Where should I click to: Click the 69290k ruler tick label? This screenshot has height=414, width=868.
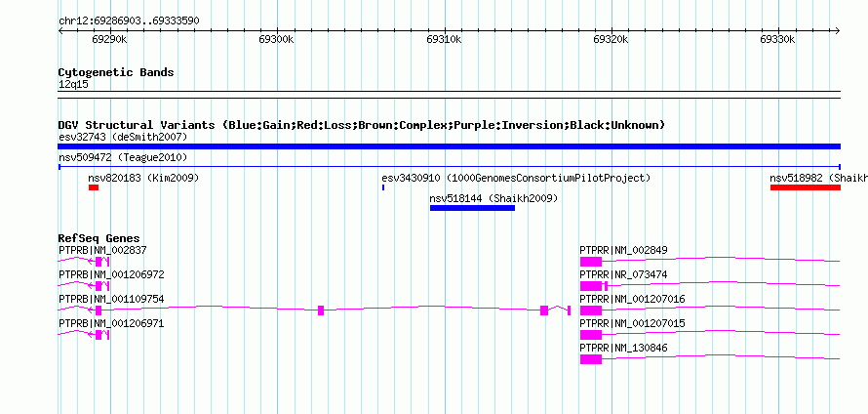pyautogui.click(x=109, y=40)
